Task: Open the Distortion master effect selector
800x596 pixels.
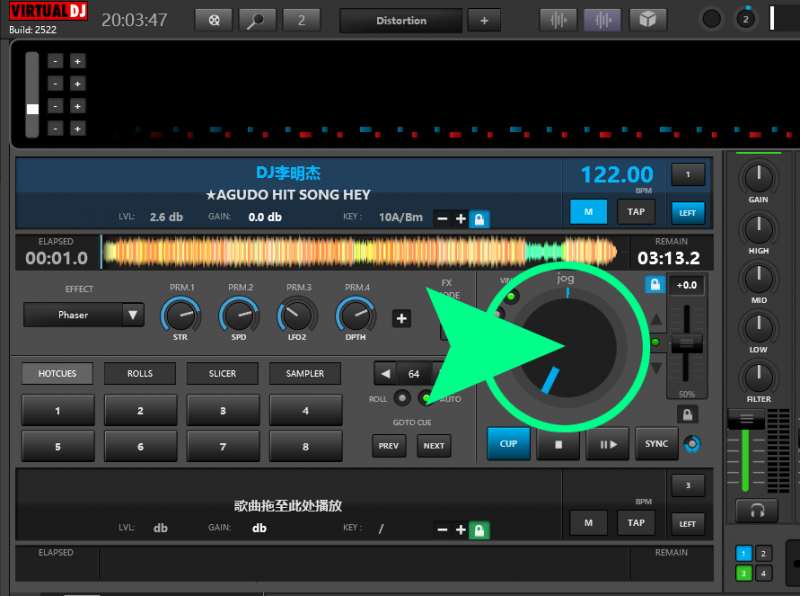Action: click(x=401, y=20)
